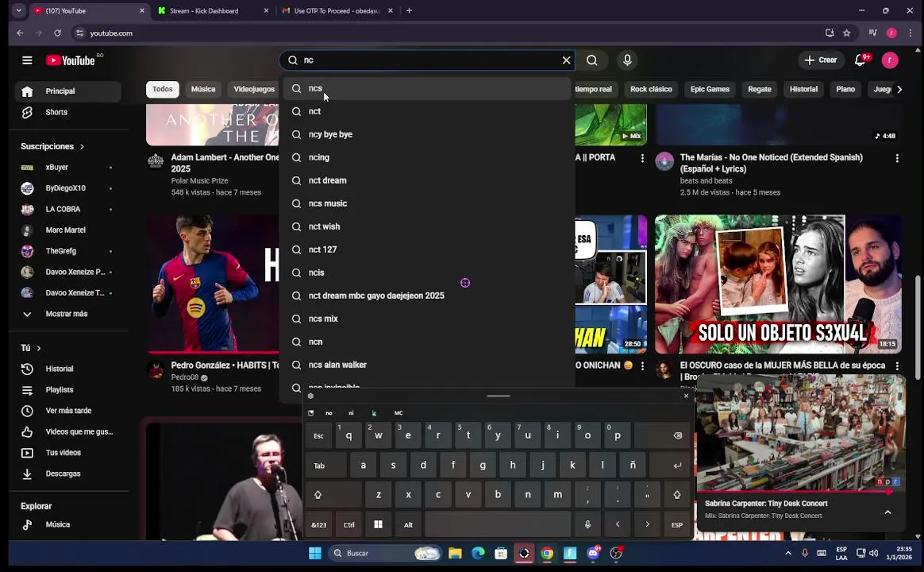Open touch keyboard settings gear
This screenshot has width=924, height=572.
pyautogui.click(x=310, y=396)
